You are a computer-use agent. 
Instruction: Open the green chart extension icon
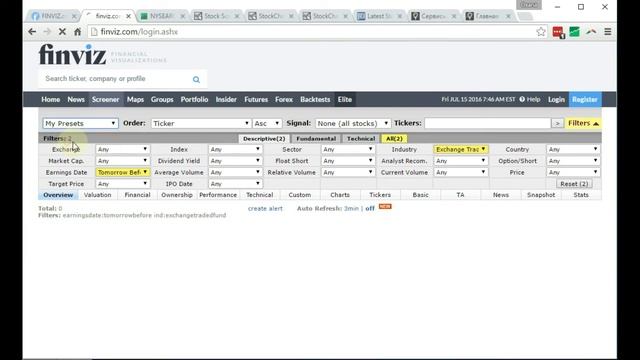pos(574,31)
